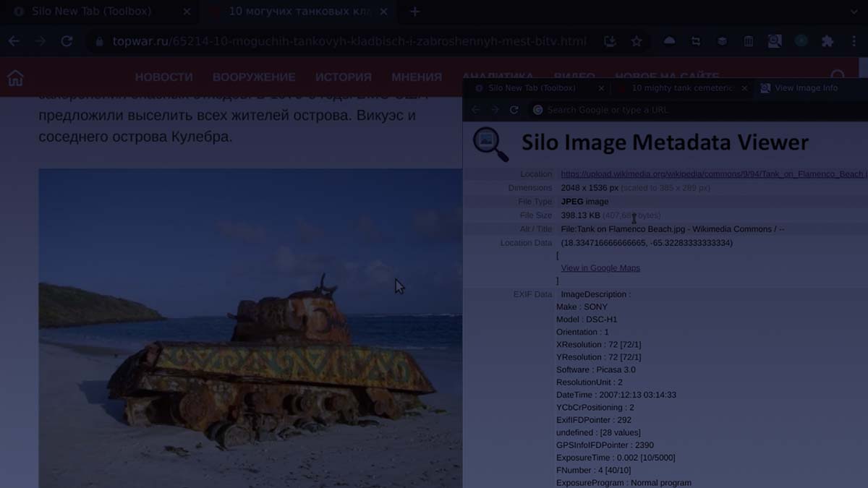Switch to the 10 могучих танковых tab
The width and height of the screenshot is (868, 488).
click(x=299, y=12)
